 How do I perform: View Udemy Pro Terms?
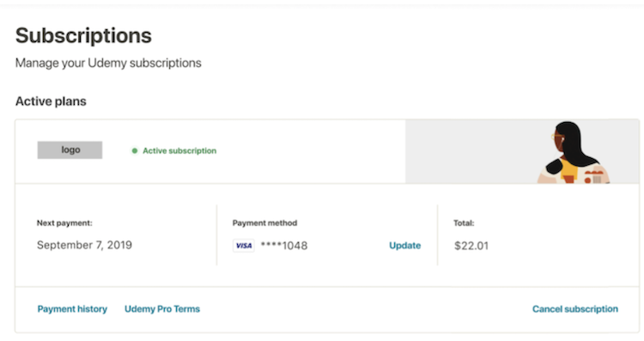coord(162,309)
